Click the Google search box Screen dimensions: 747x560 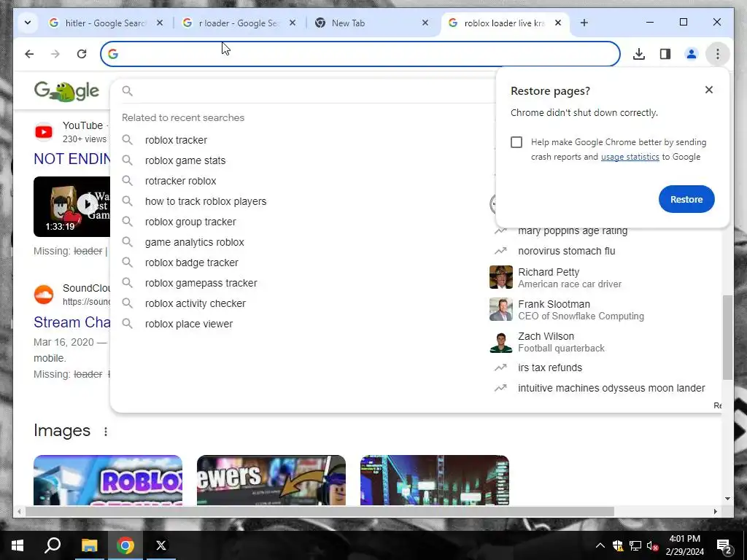click(305, 91)
